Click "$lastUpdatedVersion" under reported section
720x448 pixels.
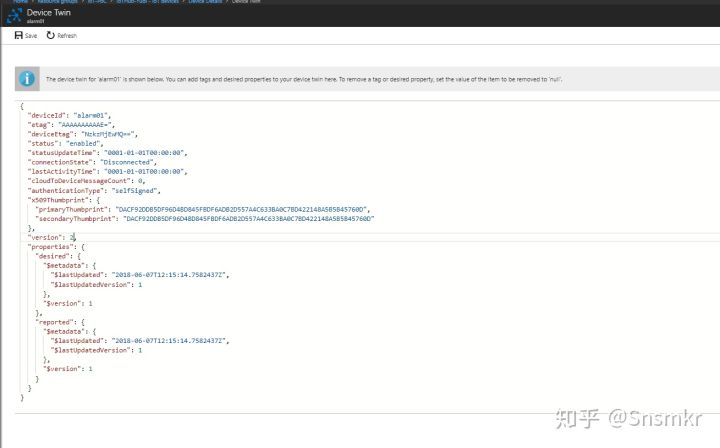click(x=96, y=350)
